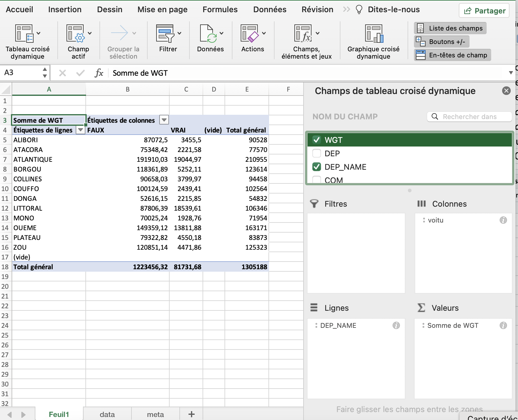Click the info icon next to DEP_NAME
The width and height of the screenshot is (518, 420).
coord(396,325)
